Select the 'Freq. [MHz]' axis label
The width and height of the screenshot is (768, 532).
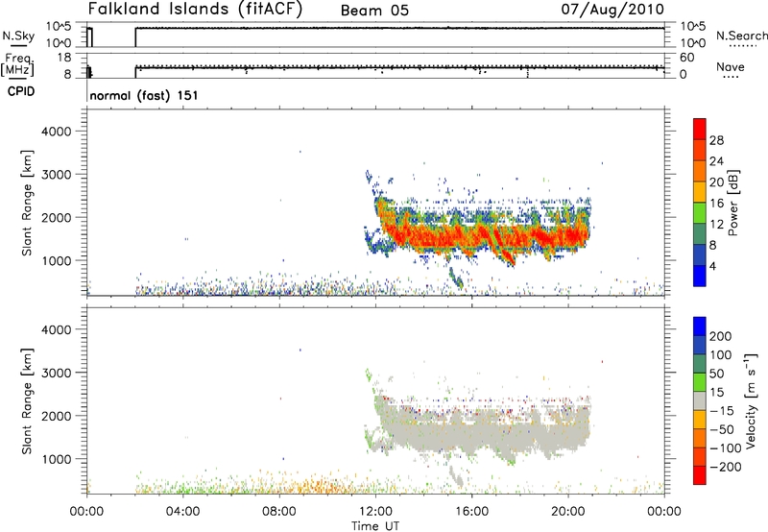point(17,65)
